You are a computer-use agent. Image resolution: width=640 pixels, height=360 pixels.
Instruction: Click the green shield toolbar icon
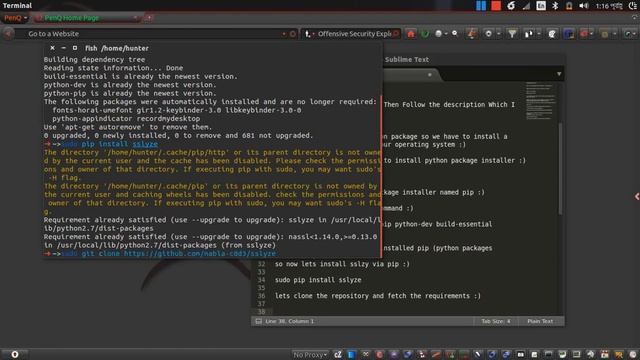[x=425, y=34]
